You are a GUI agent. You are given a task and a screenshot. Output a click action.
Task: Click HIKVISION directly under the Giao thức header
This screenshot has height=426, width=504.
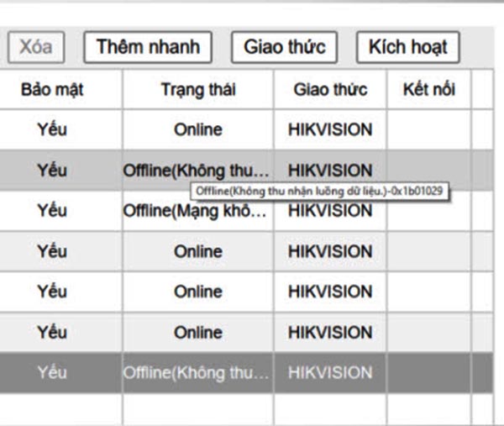click(x=330, y=129)
